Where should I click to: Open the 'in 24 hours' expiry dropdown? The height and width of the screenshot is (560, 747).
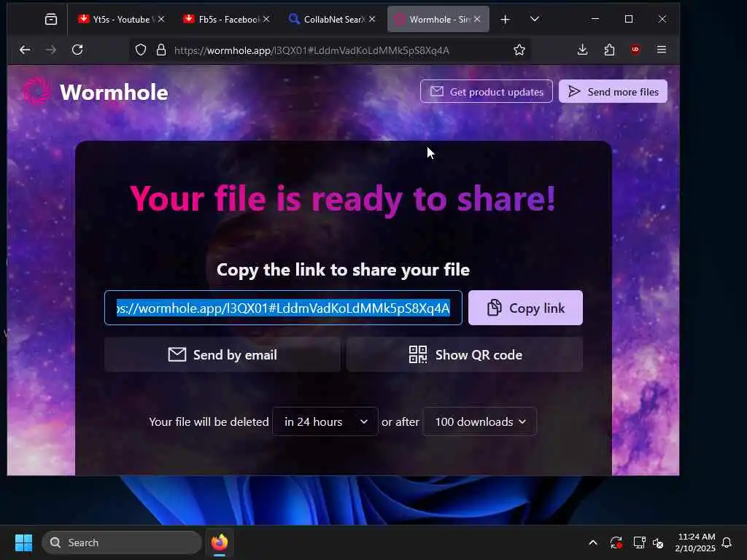point(325,422)
